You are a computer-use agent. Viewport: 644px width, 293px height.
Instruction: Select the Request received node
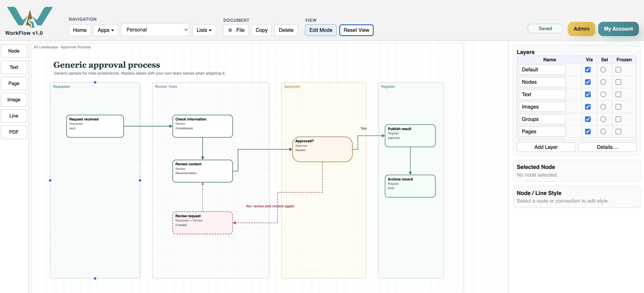click(x=95, y=126)
